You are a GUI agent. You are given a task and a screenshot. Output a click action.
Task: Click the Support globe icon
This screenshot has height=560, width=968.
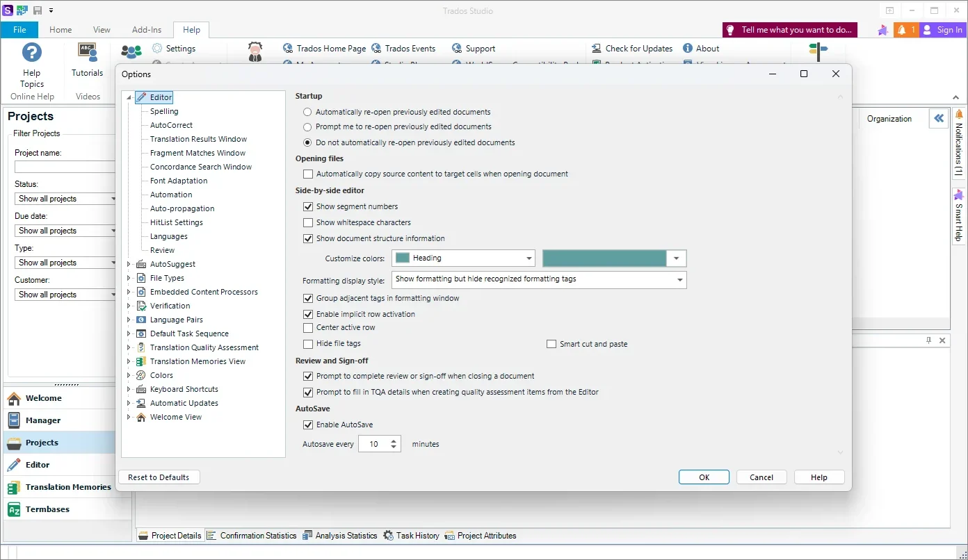457,49
